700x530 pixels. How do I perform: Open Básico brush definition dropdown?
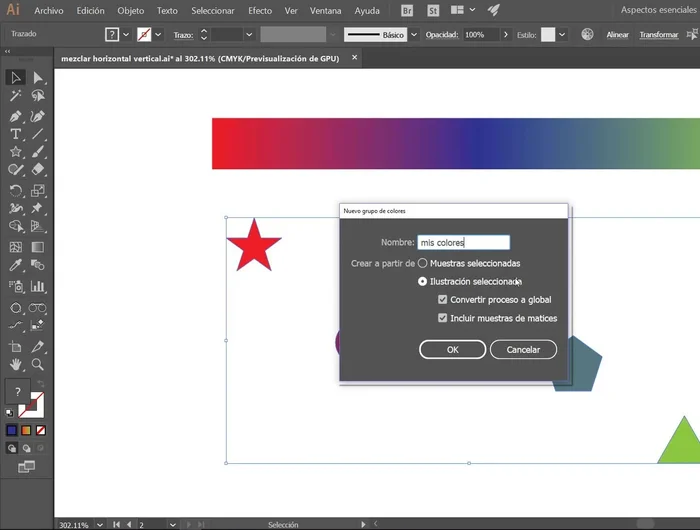coord(414,34)
